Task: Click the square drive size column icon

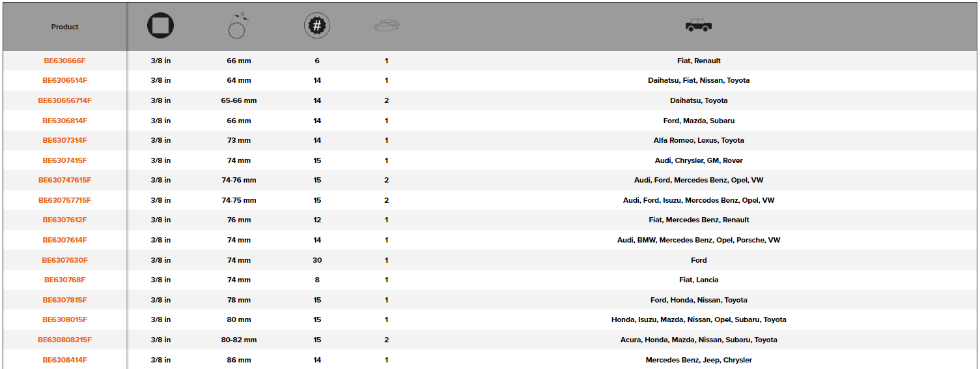Action: [160, 26]
